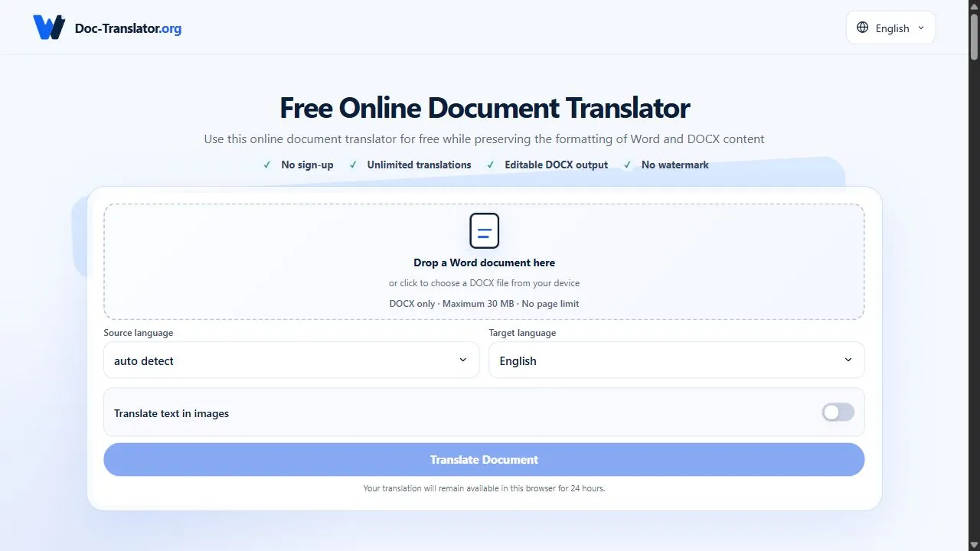Click the "Target language" label
The height and width of the screenshot is (551, 980).
(522, 333)
